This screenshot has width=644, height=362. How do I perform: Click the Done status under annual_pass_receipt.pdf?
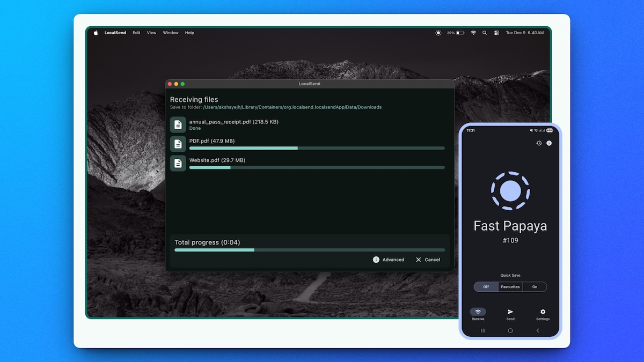click(x=195, y=129)
